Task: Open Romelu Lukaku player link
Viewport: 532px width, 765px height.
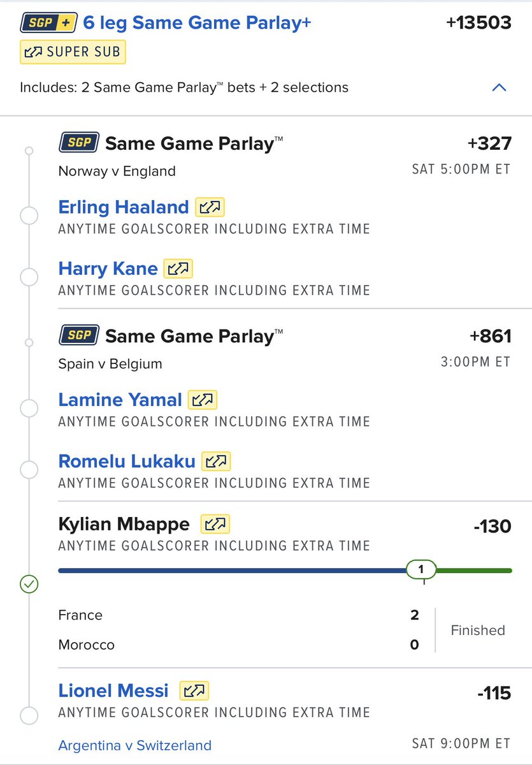Action: (127, 461)
